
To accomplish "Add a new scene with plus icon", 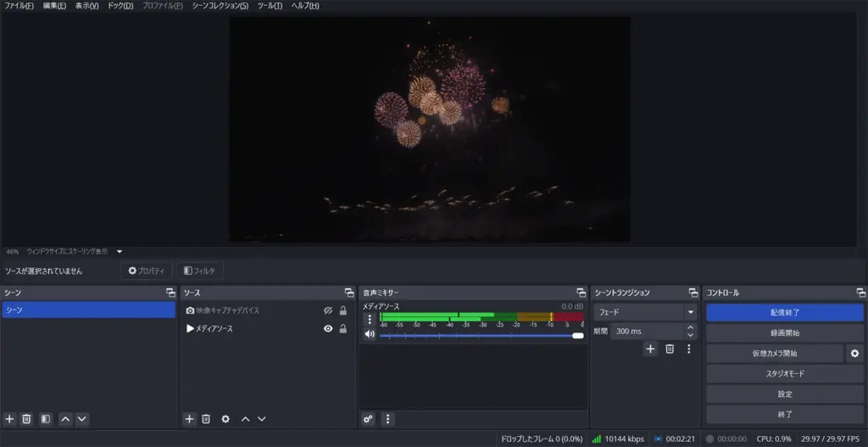I will click(x=10, y=419).
